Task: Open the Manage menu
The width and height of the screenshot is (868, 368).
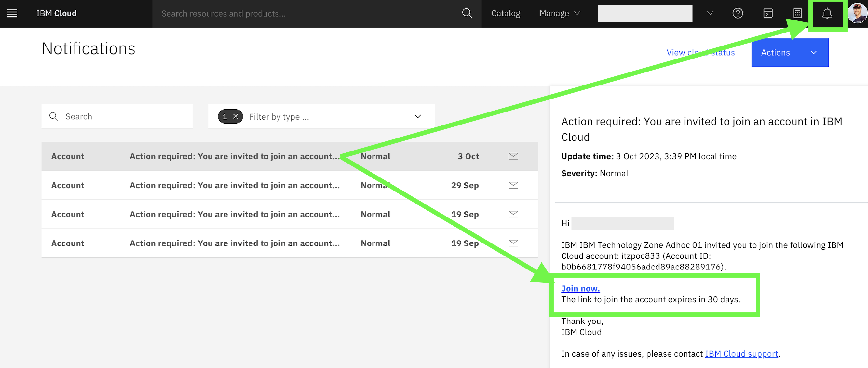Action: point(559,13)
